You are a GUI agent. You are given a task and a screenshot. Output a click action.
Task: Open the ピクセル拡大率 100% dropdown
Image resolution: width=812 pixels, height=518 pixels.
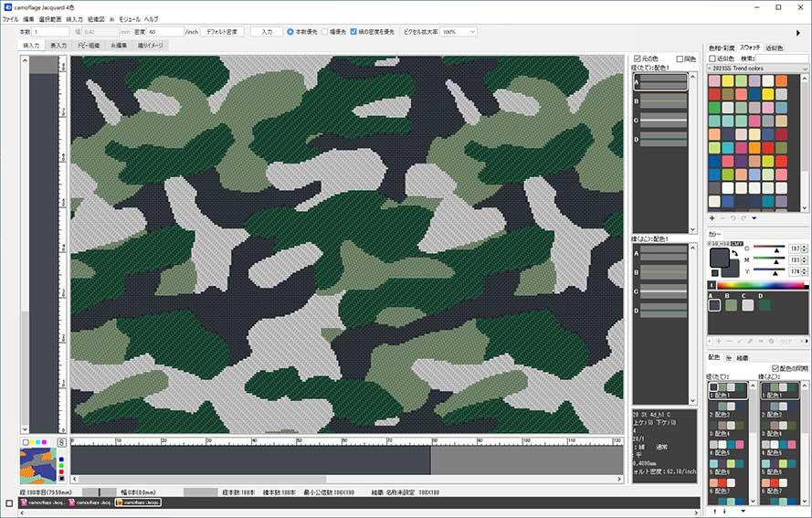pyautogui.click(x=459, y=31)
